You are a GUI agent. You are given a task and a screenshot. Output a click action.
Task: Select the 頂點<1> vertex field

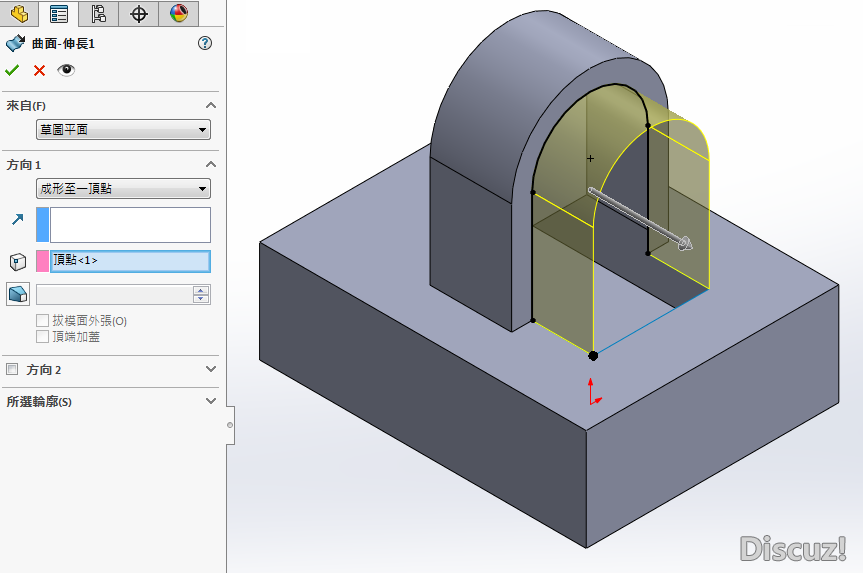(x=130, y=261)
